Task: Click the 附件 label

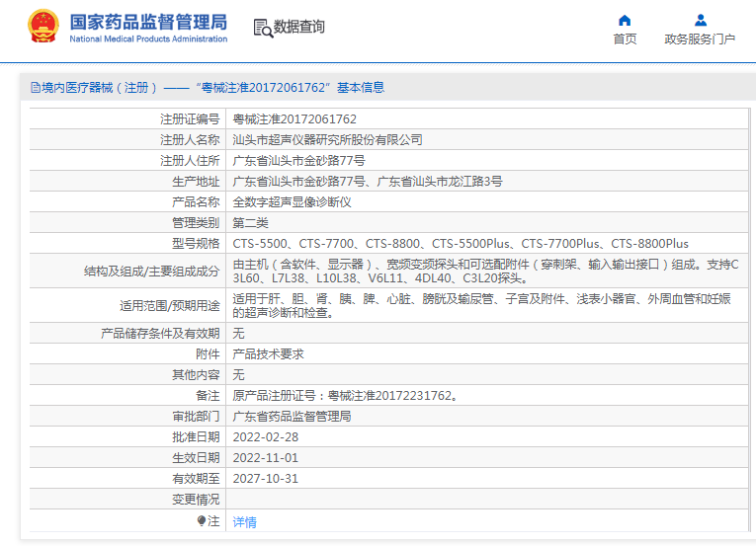Action: coord(208,354)
